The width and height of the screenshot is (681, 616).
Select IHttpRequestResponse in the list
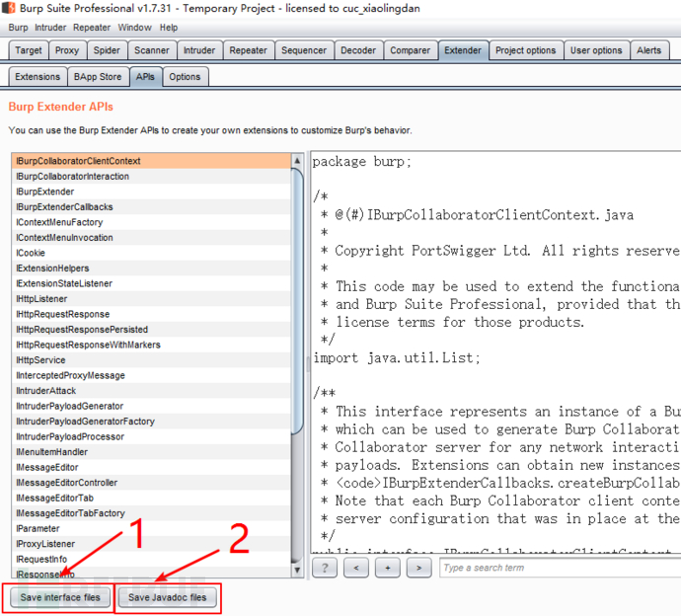[151, 314]
